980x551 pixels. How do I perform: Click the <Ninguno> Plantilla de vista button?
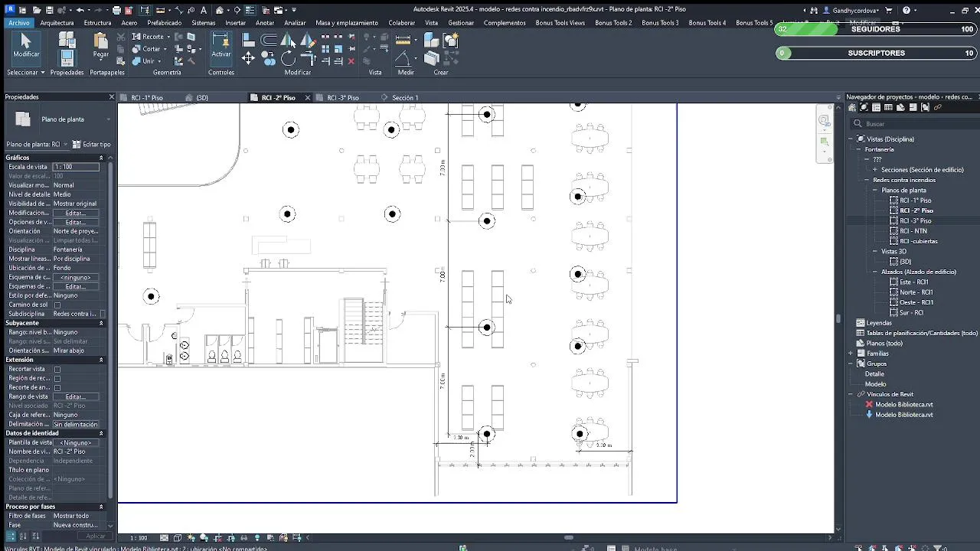[75, 442]
